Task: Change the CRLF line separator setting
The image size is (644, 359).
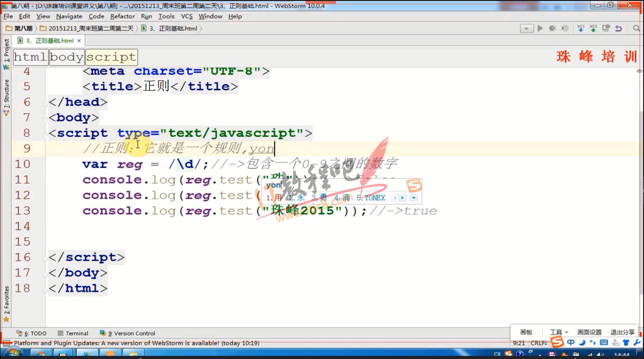Action: [x=539, y=343]
